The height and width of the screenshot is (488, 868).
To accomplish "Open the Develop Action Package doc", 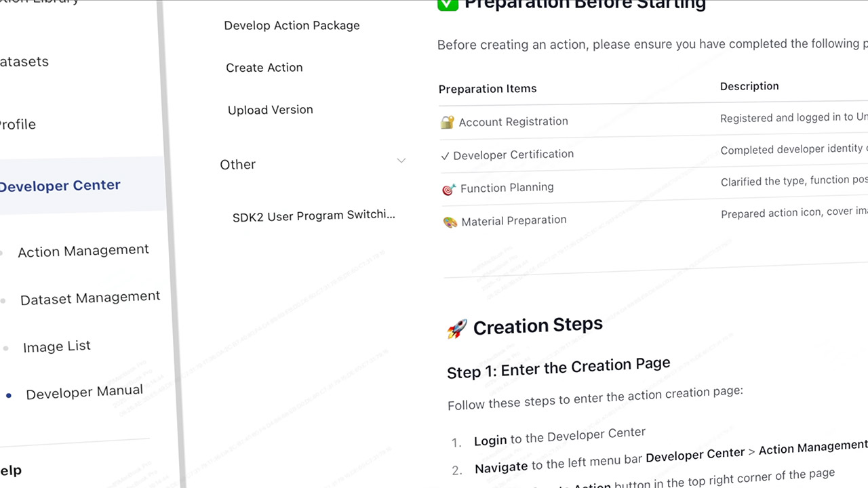I will pyautogui.click(x=292, y=26).
